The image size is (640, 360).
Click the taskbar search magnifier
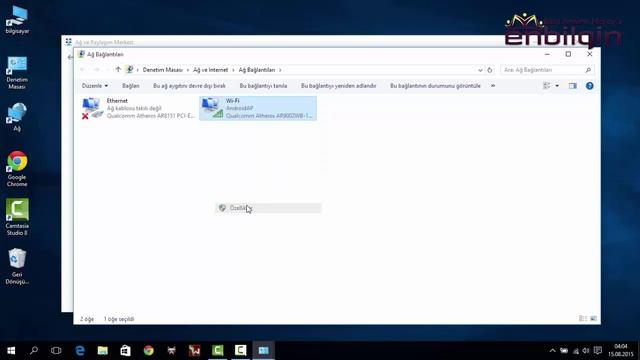coord(34,350)
